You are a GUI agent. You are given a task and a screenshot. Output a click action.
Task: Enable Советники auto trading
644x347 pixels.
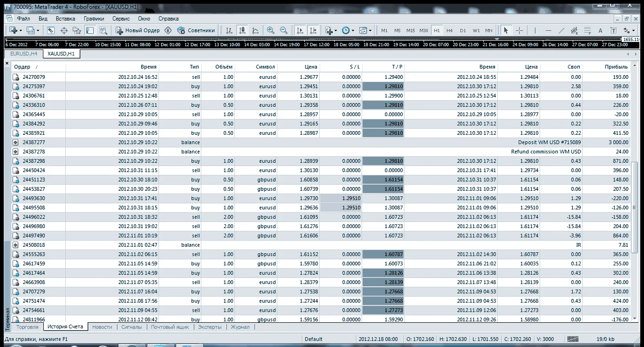click(x=196, y=30)
